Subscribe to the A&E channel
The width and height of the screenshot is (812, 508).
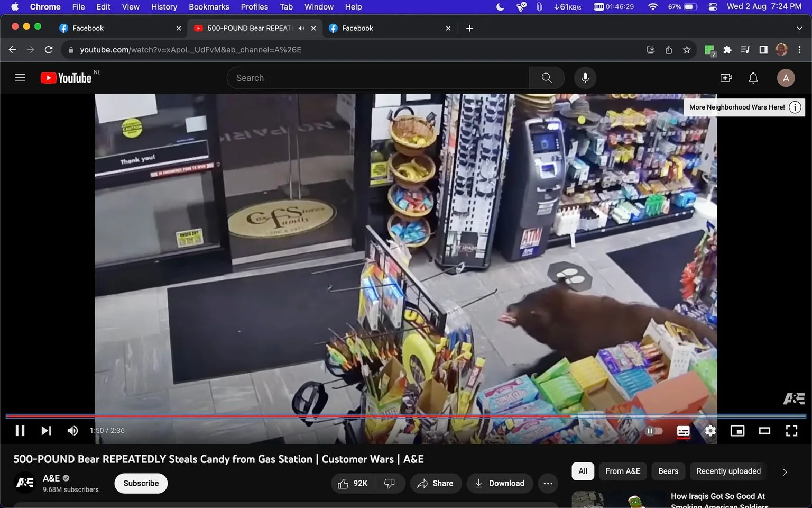coord(141,483)
